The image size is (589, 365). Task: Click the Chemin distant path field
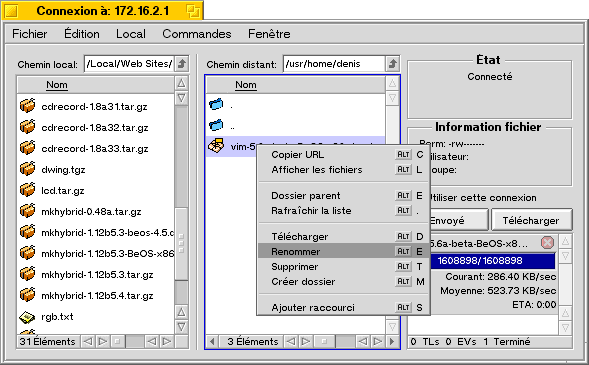click(x=334, y=64)
